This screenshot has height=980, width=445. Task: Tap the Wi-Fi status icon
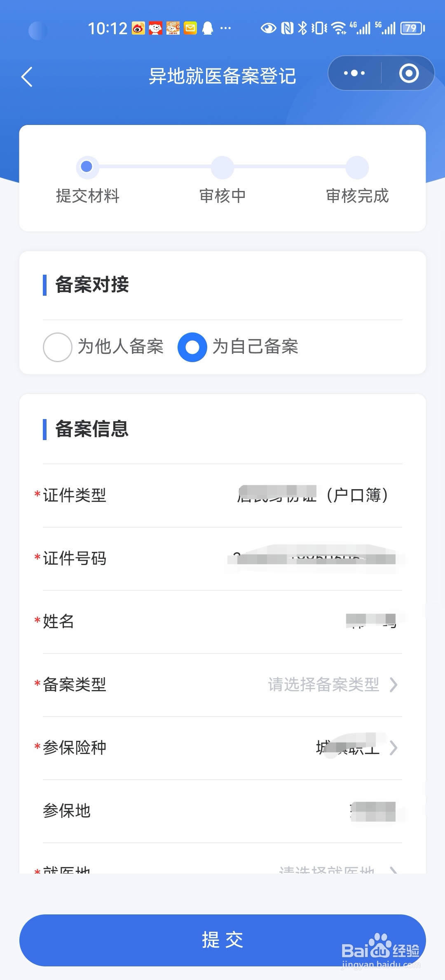(339, 28)
